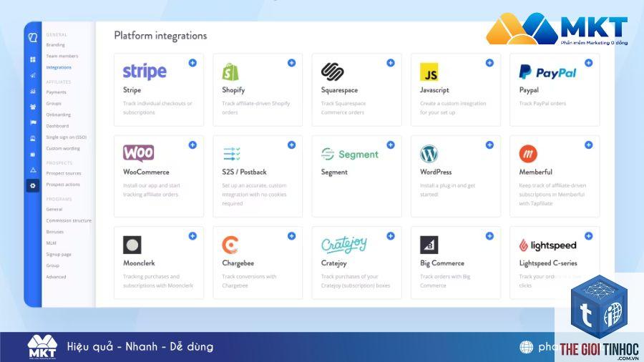The image size is (644, 362).
Task: Click the Stripe card title
Action: click(x=132, y=90)
